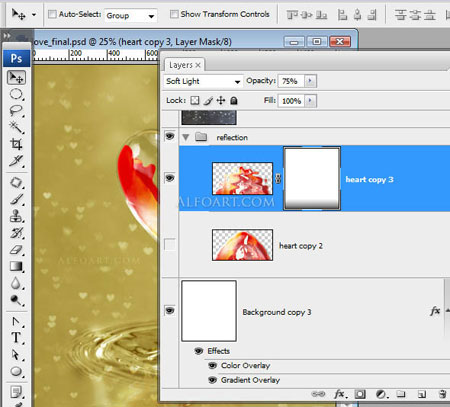Toggle lock image pixels brush icon

(x=208, y=100)
